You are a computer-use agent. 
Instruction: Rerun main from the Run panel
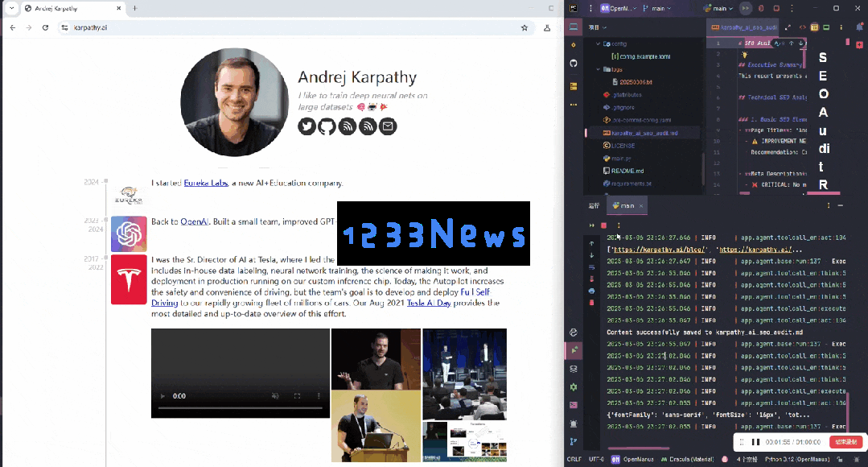(x=592, y=225)
